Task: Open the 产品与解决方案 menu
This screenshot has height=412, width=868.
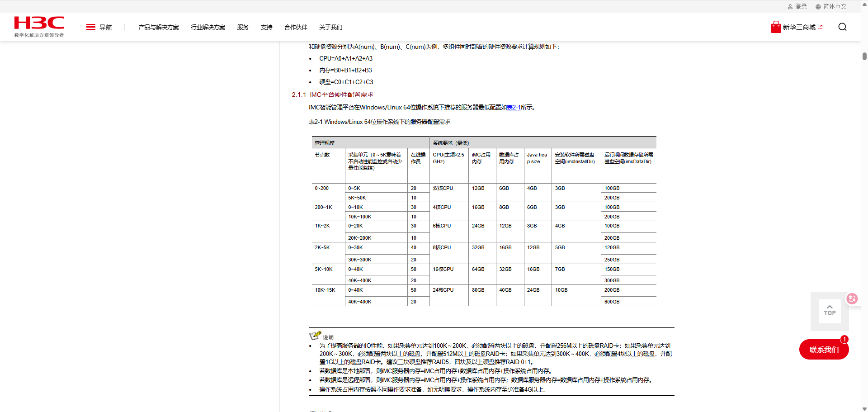Action: pos(159,27)
